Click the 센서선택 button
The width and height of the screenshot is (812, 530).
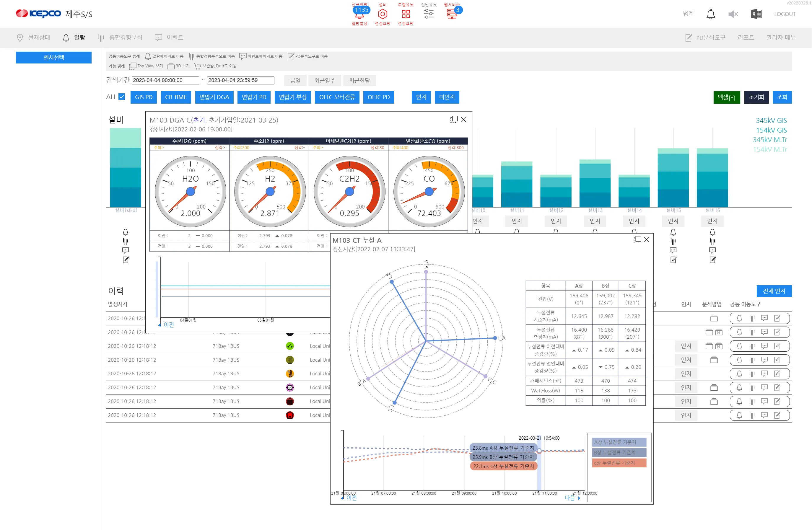pos(53,58)
